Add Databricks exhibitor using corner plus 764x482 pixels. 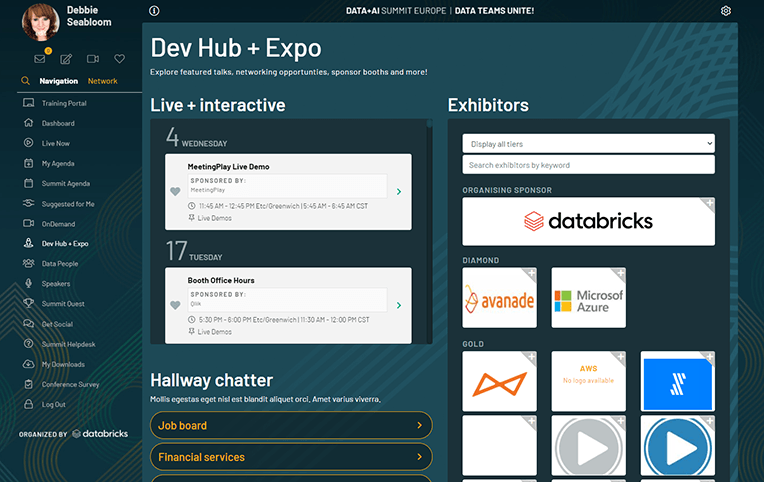(x=708, y=203)
